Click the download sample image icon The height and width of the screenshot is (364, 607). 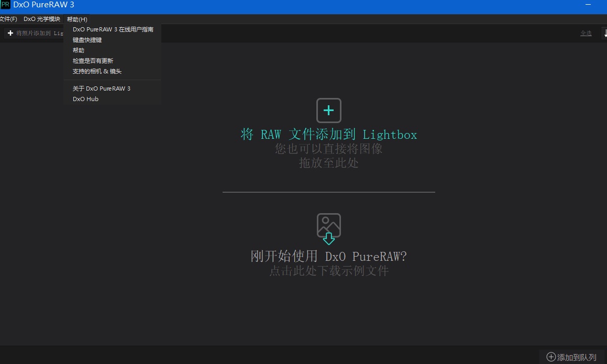pyautogui.click(x=329, y=228)
